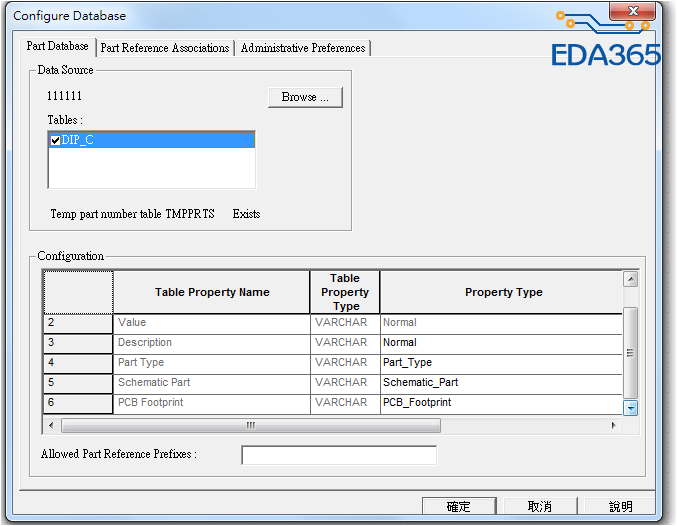Click the Description property name cell
Screen dimensions: 677x526
pyautogui.click(x=212, y=343)
